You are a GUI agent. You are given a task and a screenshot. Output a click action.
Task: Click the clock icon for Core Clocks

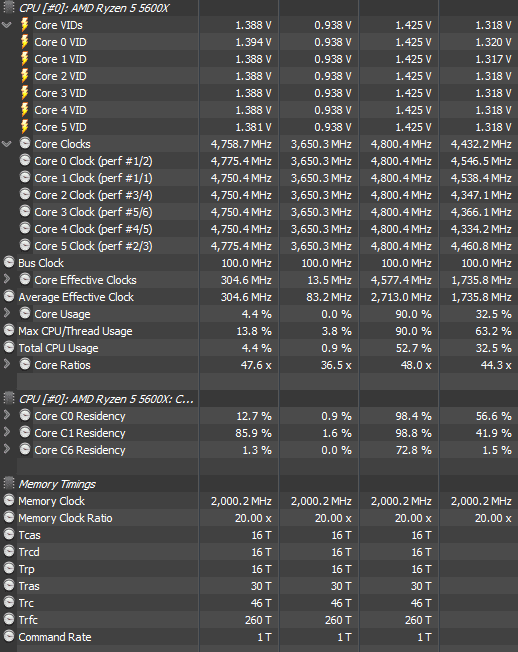click(25, 143)
